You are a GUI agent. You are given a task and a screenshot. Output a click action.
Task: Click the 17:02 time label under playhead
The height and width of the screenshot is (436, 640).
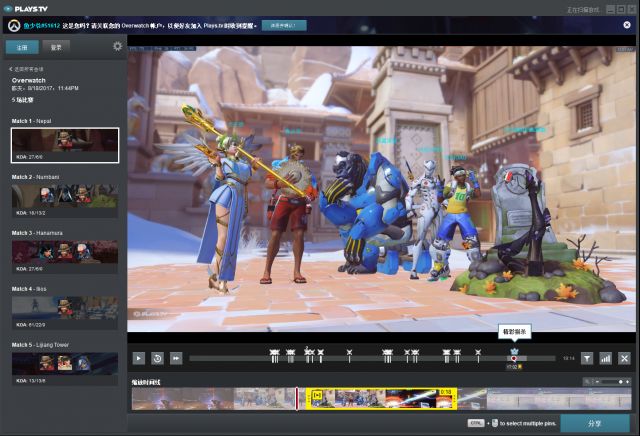tap(512, 367)
